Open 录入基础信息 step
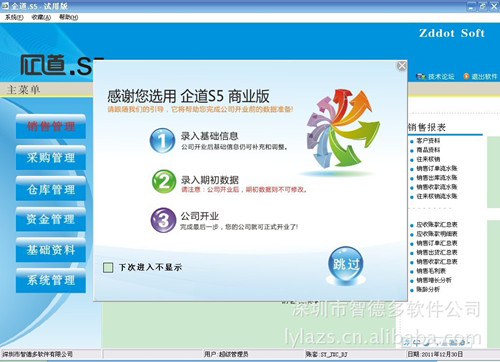The width and height of the screenshot is (500, 362). tap(209, 136)
